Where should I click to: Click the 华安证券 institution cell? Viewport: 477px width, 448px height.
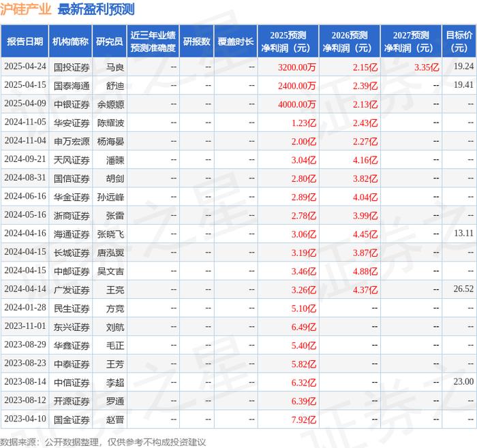click(x=72, y=123)
